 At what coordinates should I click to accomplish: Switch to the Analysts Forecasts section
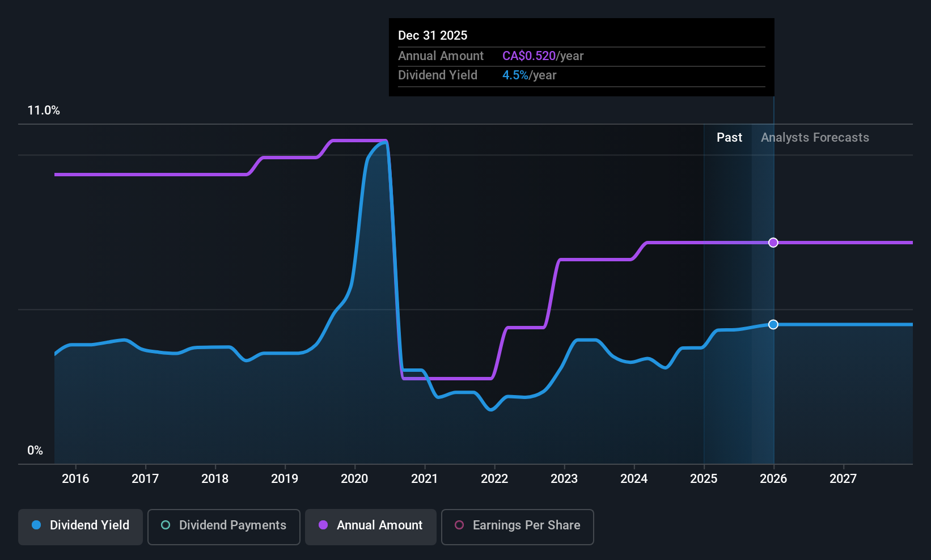click(x=814, y=137)
